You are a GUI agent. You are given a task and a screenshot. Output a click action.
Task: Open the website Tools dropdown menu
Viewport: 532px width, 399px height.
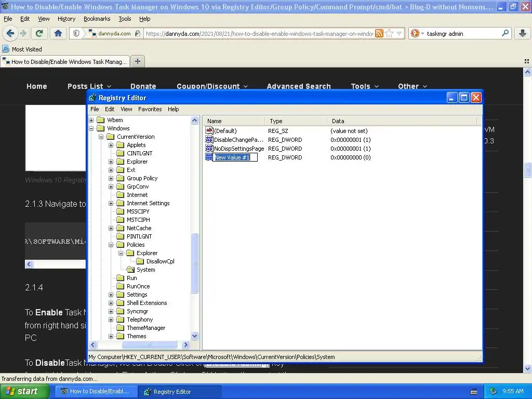[365, 86]
